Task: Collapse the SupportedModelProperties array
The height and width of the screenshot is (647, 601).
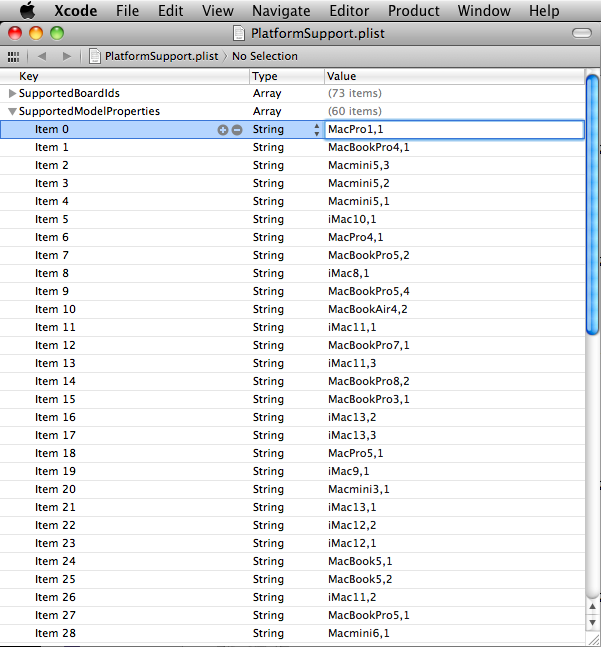Action: tap(12, 111)
